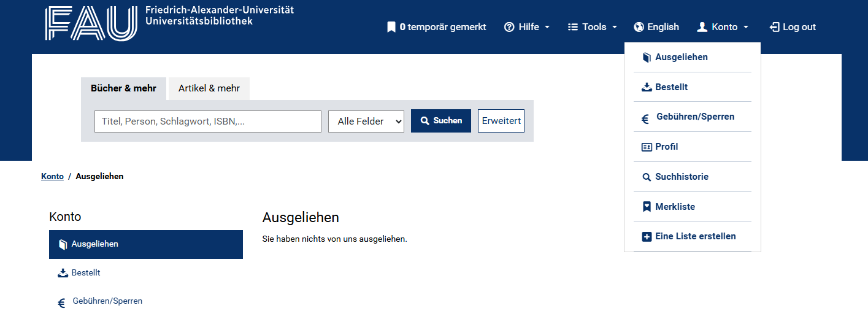This screenshot has height=316, width=868.
Task: Open the Hilfe dropdown menu
Action: click(x=527, y=27)
